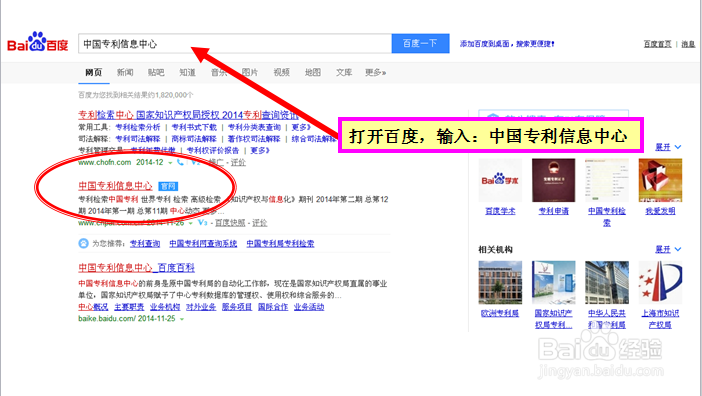Click the 官网 badge
This screenshot has width=702, height=396.
pyautogui.click(x=168, y=186)
